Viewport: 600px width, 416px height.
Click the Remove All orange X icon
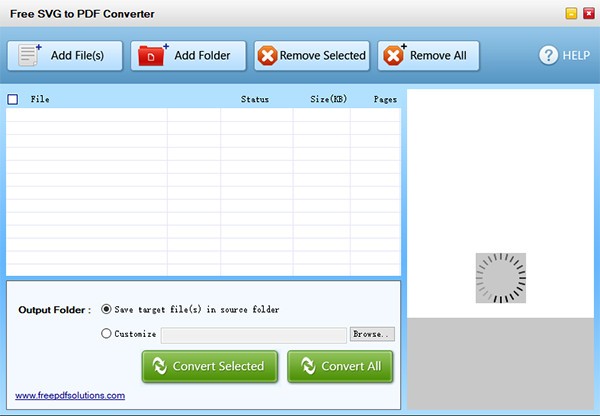click(394, 55)
